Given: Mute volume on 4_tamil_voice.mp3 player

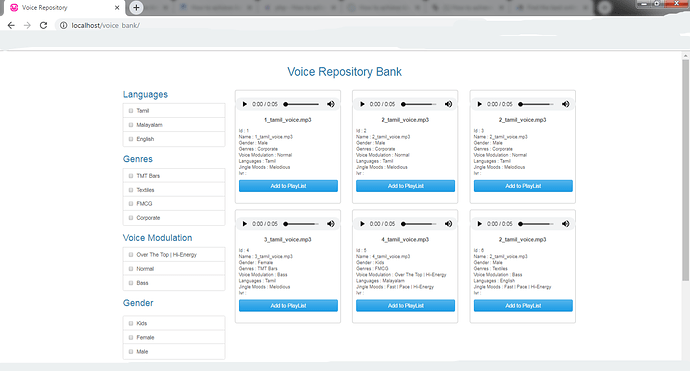Looking at the screenshot, I should point(448,224).
